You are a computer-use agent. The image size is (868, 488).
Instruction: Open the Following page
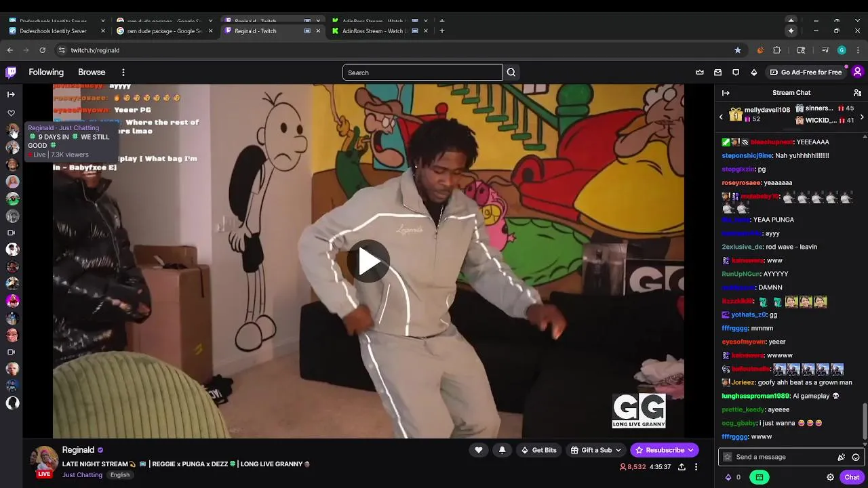coord(46,73)
